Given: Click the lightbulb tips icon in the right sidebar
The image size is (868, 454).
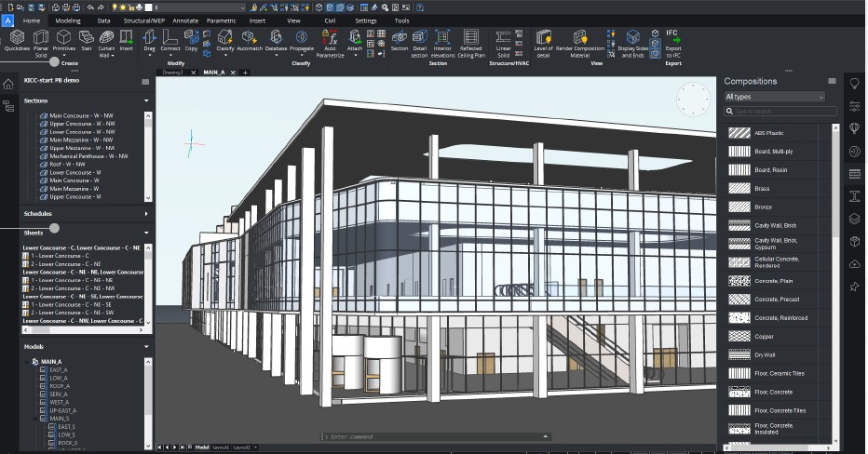Looking at the screenshot, I should 855,84.
